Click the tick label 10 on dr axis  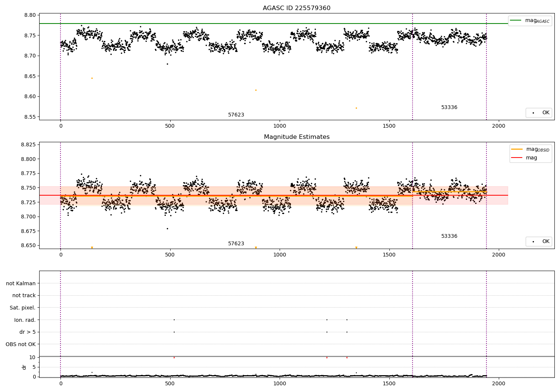pos(32,357)
